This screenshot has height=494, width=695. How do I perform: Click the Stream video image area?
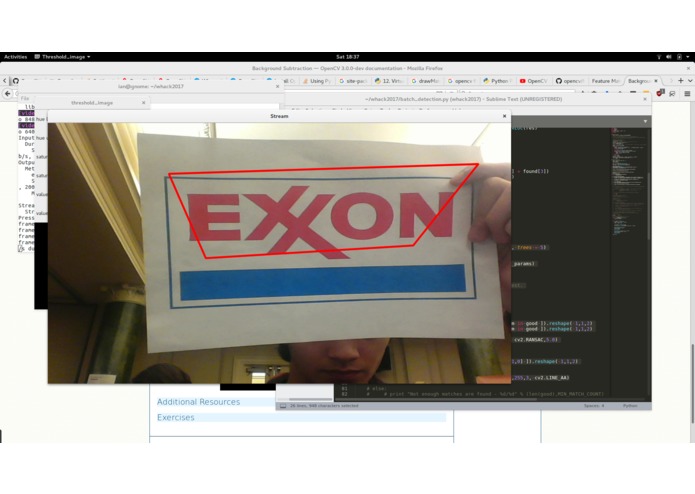click(x=279, y=253)
